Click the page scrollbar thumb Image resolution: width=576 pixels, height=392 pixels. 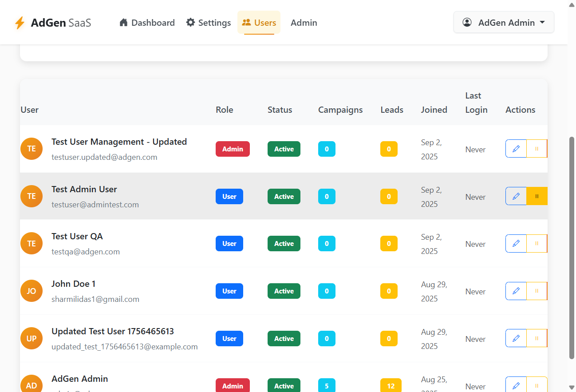tap(572, 248)
